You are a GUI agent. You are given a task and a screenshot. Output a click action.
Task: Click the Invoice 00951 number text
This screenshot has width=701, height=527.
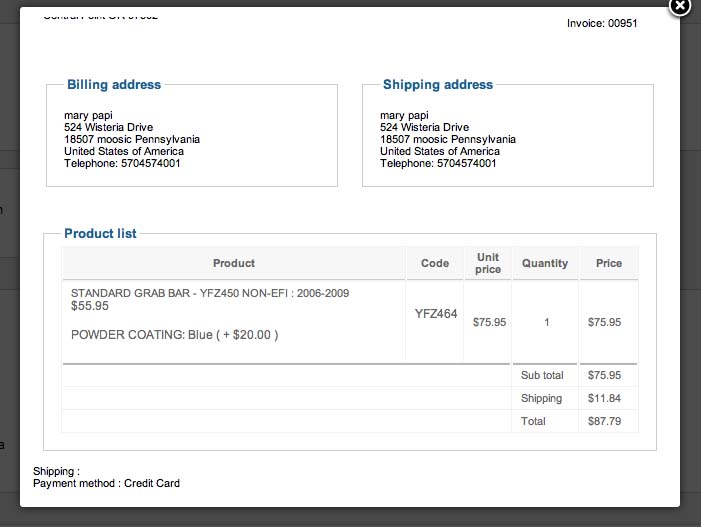click(602, 23)
